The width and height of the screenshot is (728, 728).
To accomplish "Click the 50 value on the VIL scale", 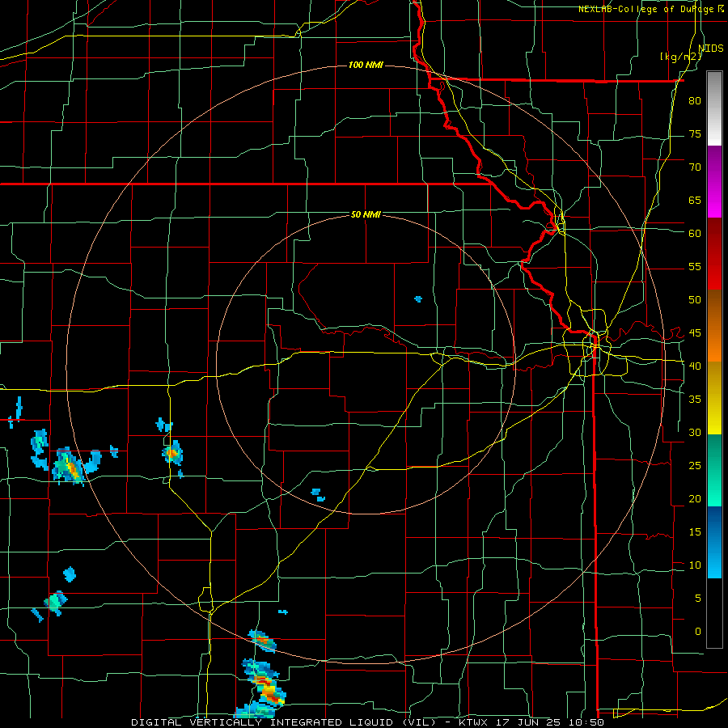I will (x=695, y=299).
